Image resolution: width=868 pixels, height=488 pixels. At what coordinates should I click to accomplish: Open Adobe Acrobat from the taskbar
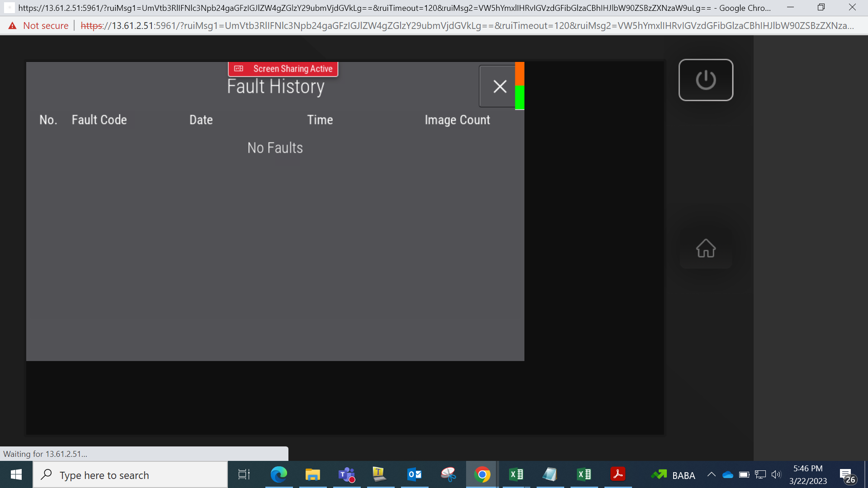[618, 474]
